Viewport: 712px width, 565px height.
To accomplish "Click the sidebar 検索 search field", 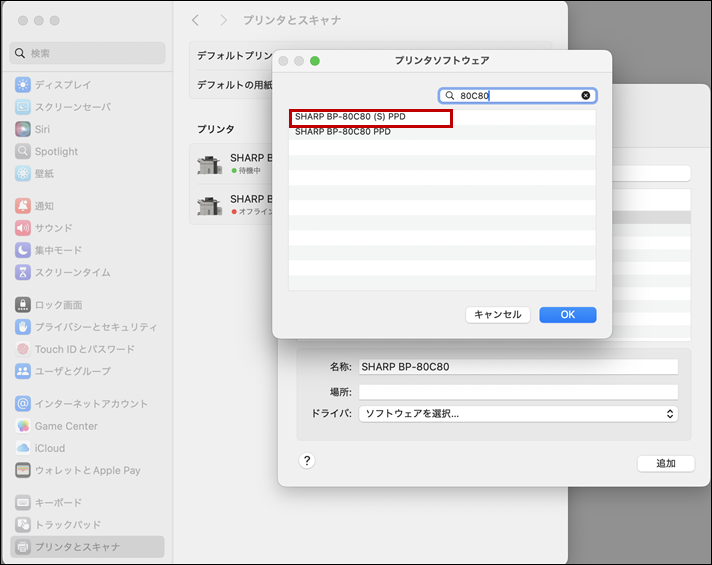I will coord(87,53).
